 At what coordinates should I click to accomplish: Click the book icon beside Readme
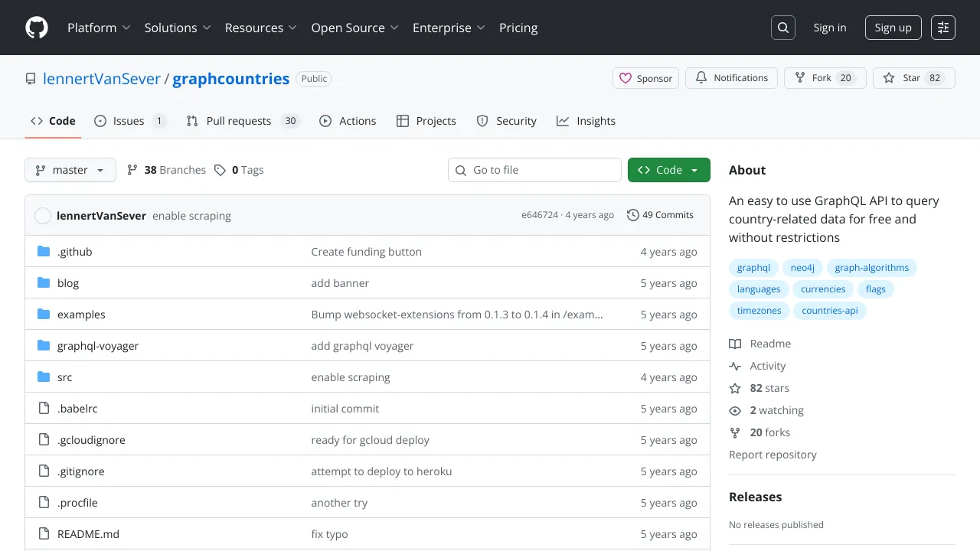click(x=735, y=344)
